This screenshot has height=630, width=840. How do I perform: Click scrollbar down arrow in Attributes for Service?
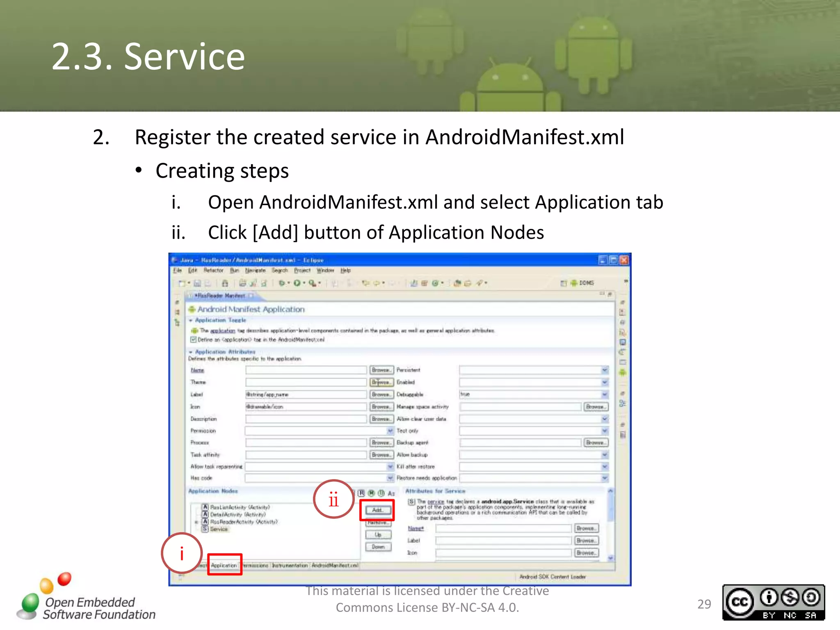tap(611, 558)
